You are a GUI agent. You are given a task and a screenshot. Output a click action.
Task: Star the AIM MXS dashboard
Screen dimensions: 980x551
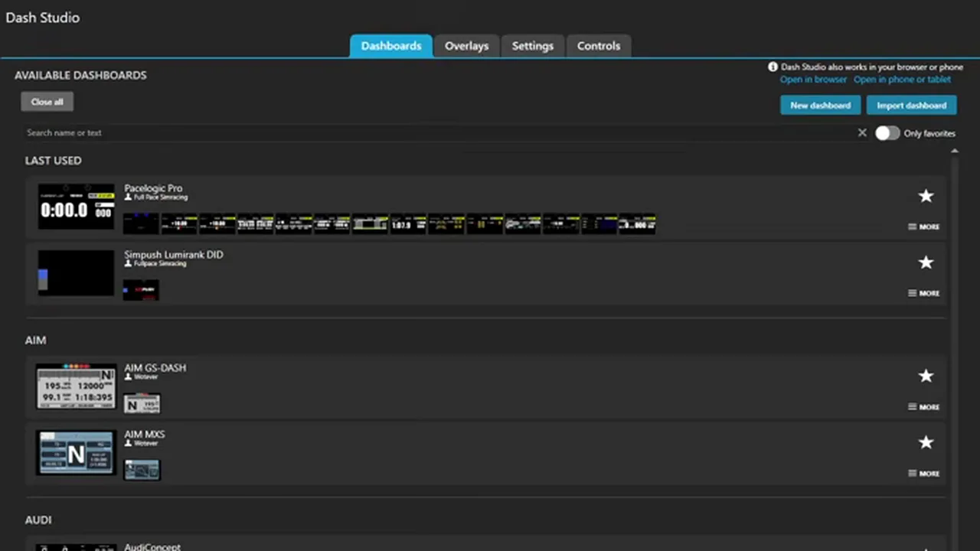coord(926,442)
